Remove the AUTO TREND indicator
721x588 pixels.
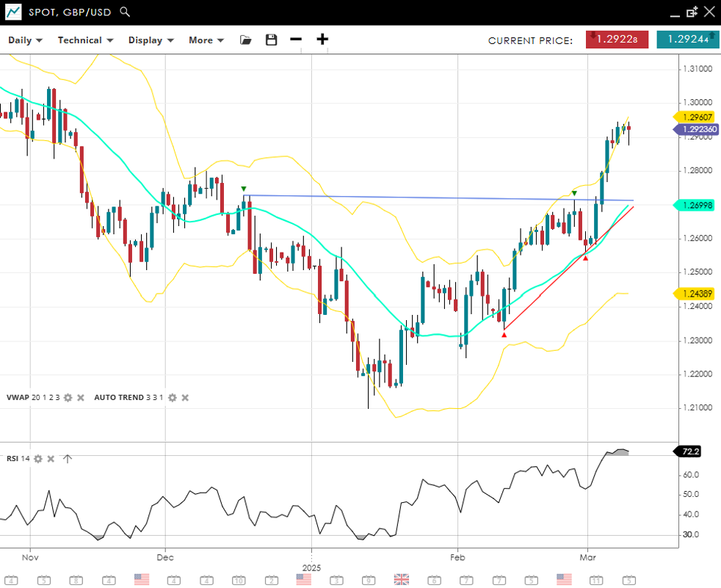pyautogui.click(x=185, y=397)
